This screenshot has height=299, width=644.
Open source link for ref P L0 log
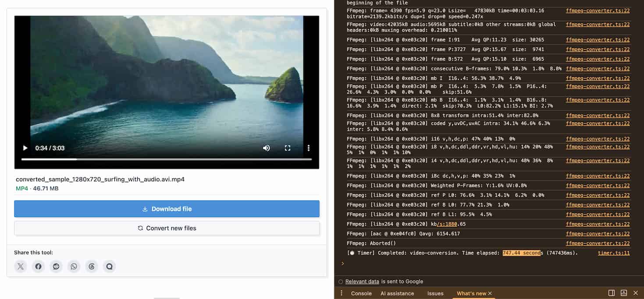(598, 195)
